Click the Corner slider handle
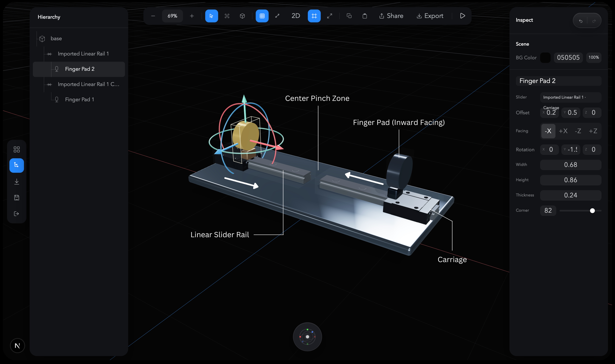Image resolution: width=615 pixels, height=364 pixels. point(592,211)
